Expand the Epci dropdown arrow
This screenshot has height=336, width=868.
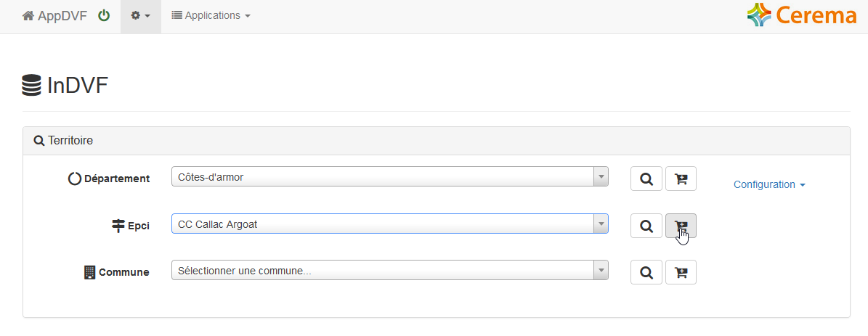[x=601, y=224]
